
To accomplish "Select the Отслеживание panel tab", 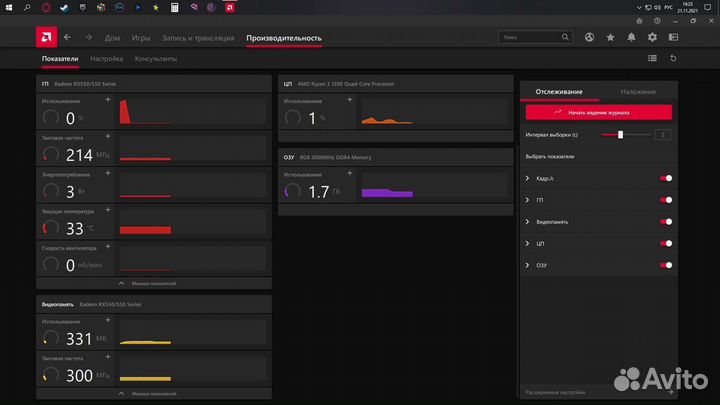I will click(559, 91).
